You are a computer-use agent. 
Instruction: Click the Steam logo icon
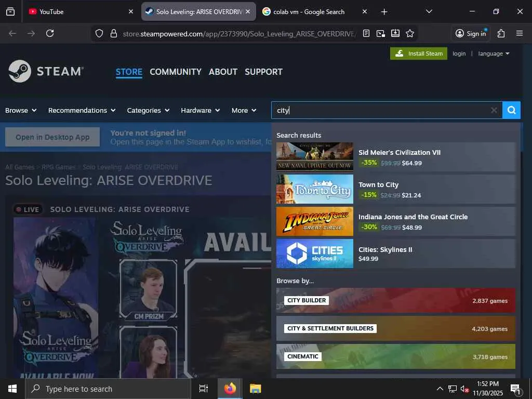click(x=20, y=71)
